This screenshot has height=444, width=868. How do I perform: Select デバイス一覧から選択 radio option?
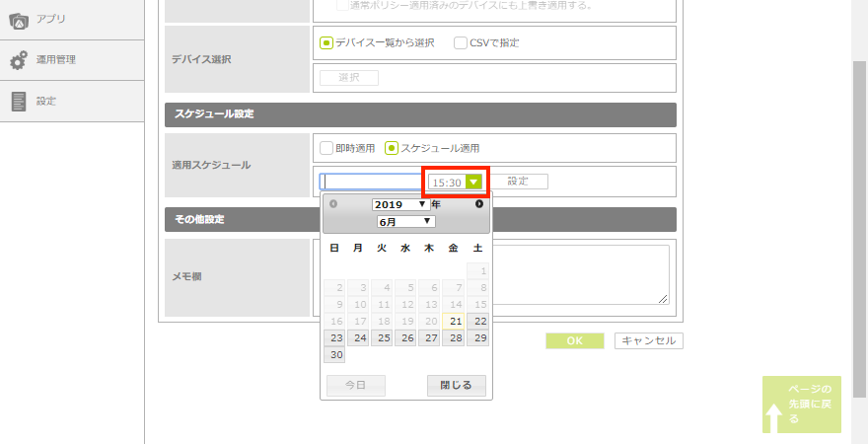[326, 43]
